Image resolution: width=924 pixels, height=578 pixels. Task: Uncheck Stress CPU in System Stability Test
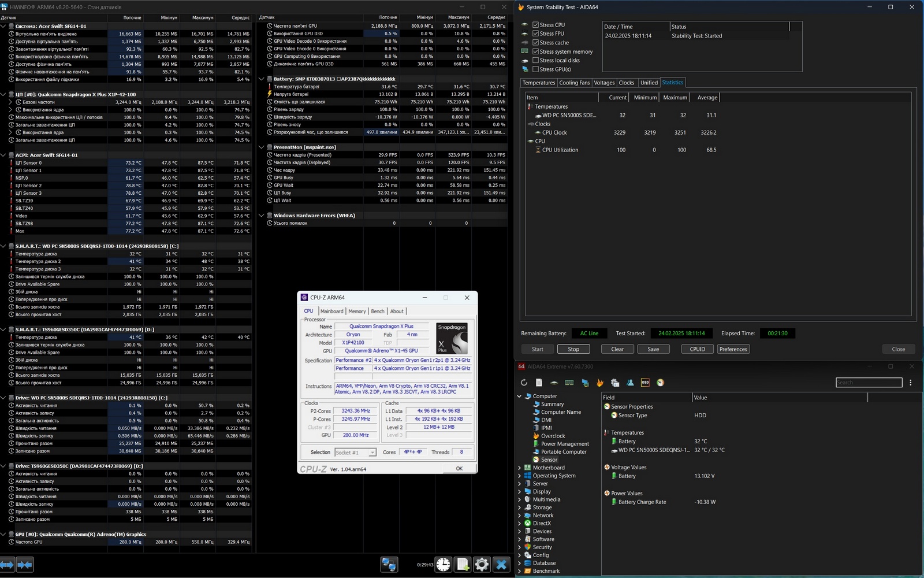pos(535,25)
